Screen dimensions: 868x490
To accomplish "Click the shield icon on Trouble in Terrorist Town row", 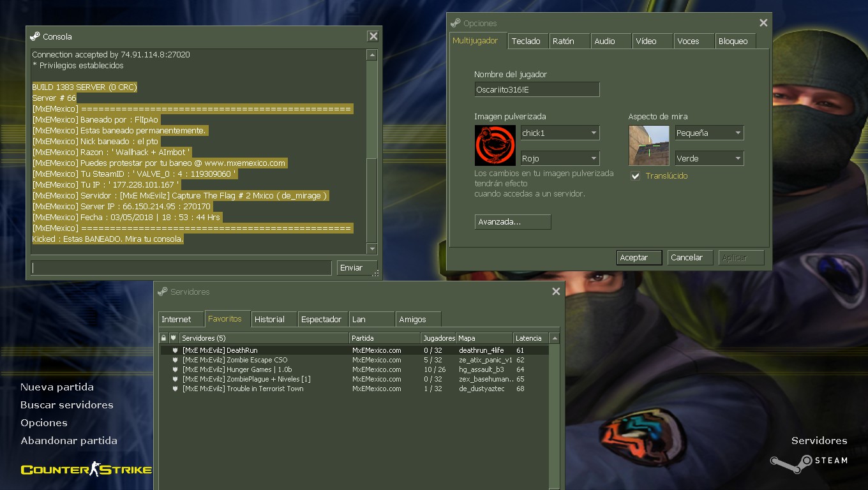I will [x=175, y=389].
